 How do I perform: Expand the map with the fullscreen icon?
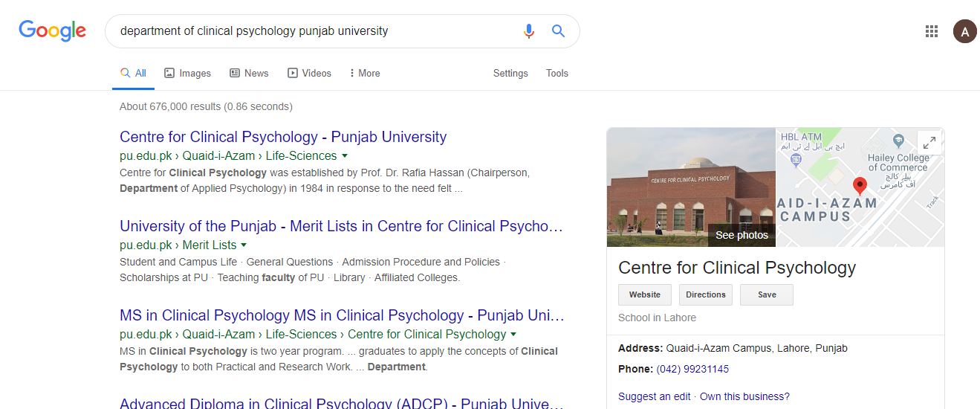[x=929, y=142]
